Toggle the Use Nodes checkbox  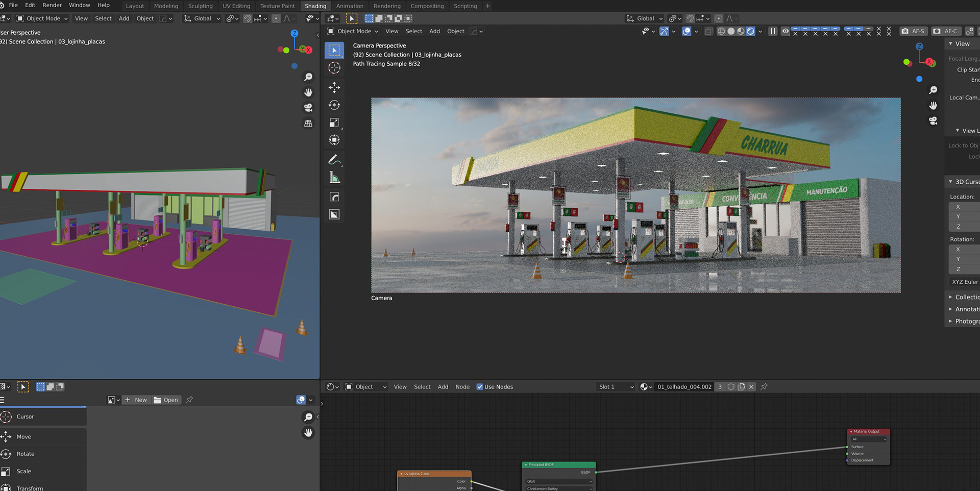[x=480, y=387]
